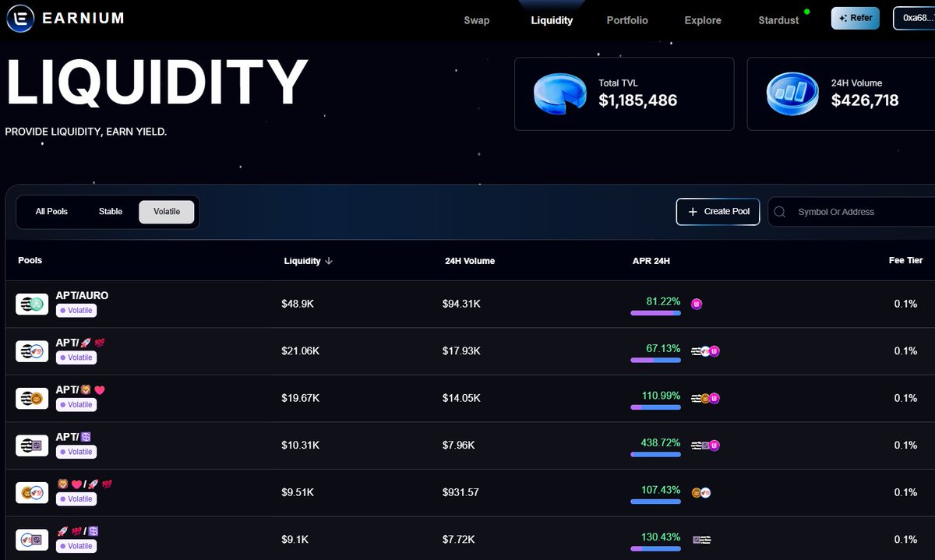Click the APR 24H column header
935x560 pixels.
coord(651,261)
